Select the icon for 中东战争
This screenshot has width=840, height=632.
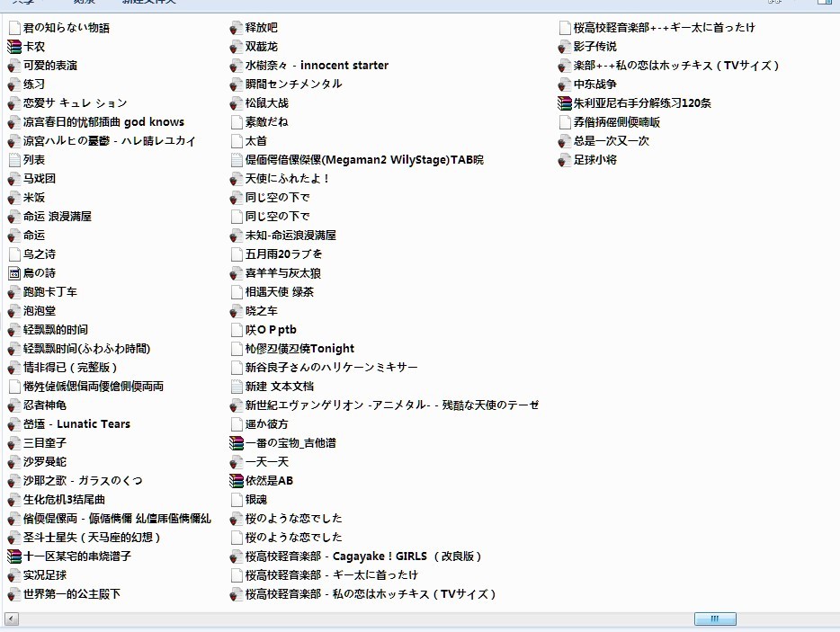click(x=565, y=85)
